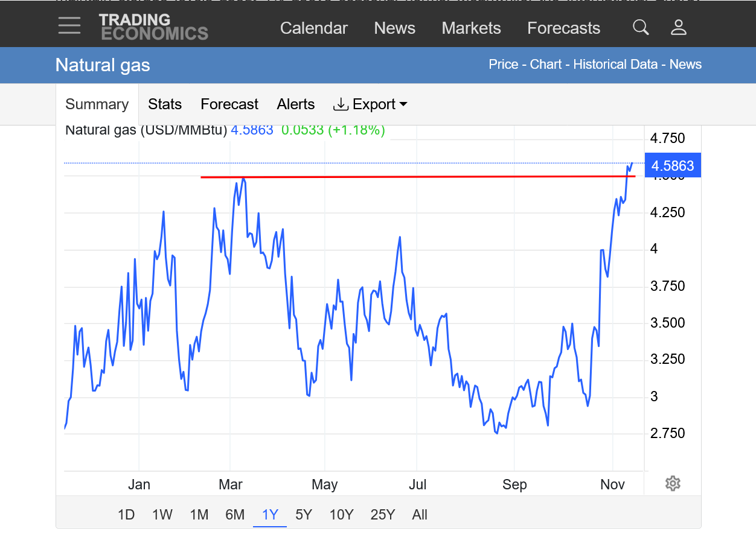The width and height of the screenshot is (756, 537).
Task: Open the Alerts tab
Action: (296, 104)
